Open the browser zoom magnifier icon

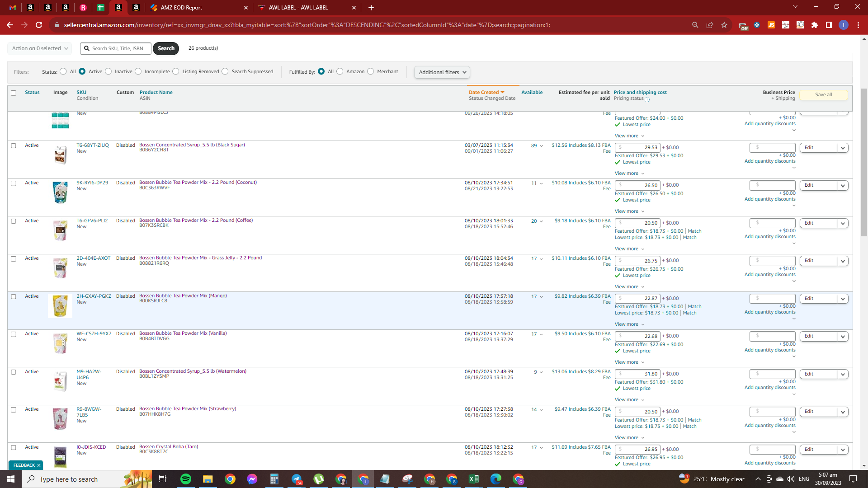coord(695,25)
